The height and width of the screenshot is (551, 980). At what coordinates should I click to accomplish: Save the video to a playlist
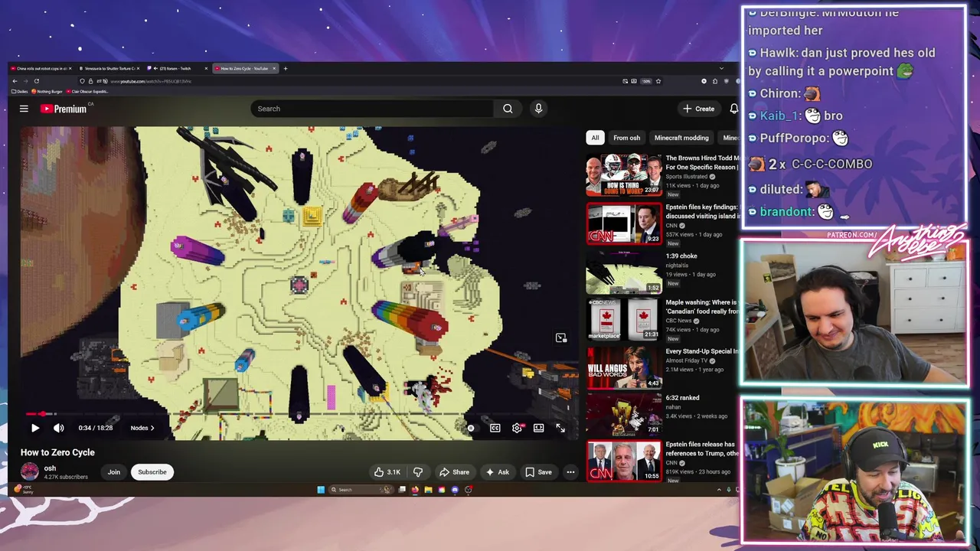tap(538, 472)
